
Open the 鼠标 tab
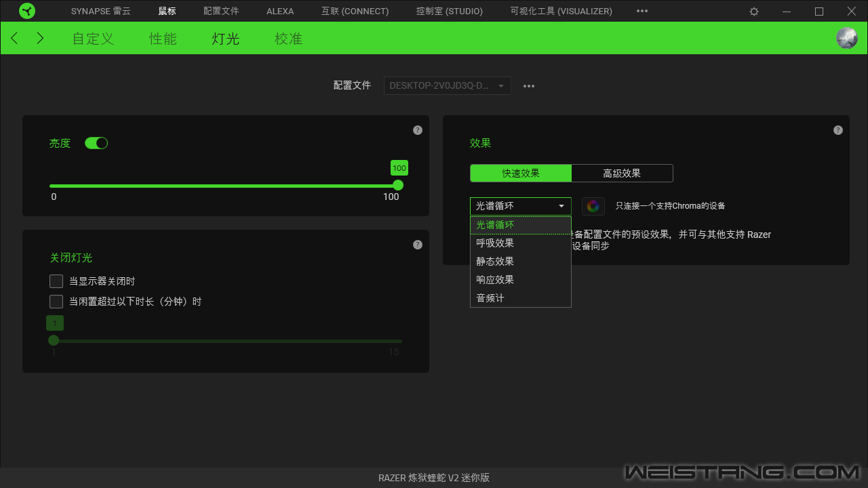[x=167, y=12]
